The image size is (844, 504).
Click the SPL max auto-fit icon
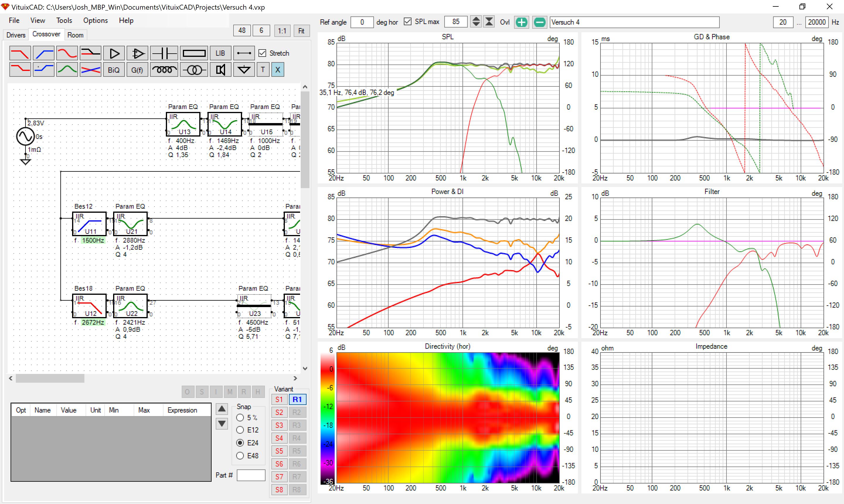[489, 22]
